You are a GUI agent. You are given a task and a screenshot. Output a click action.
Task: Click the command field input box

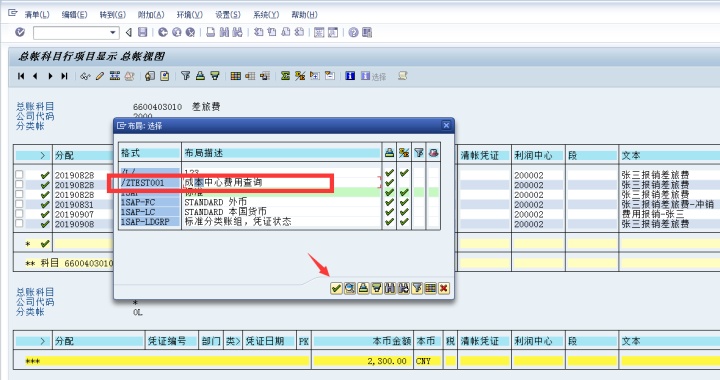point(71,33)
